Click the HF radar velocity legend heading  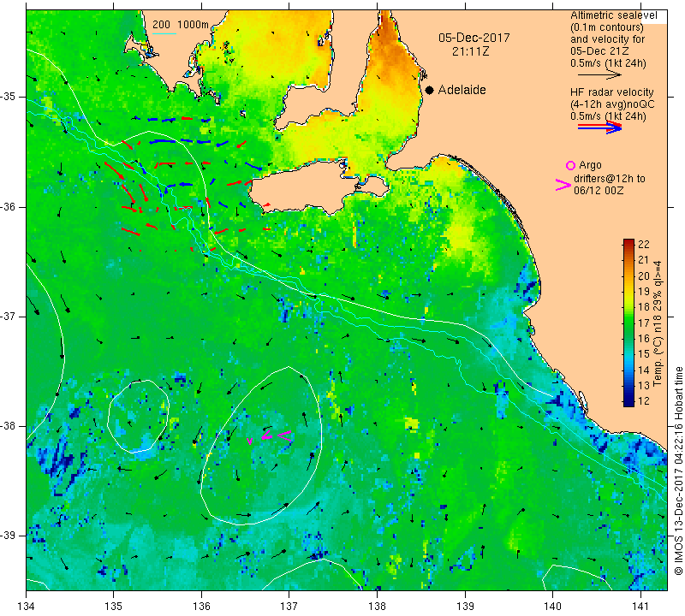point(612,92)
